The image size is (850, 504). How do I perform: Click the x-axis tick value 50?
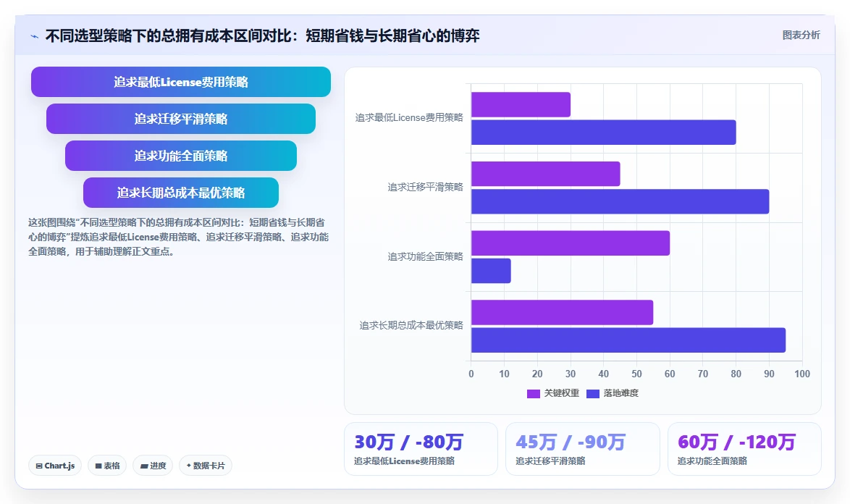pos(637,374)
